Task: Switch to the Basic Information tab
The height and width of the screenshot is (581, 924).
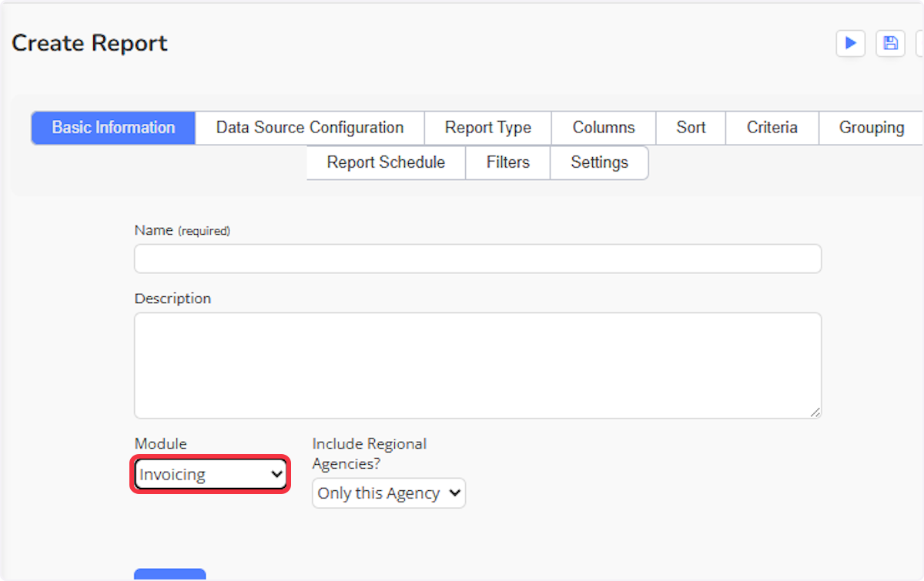Action: [x=113, y=128]
